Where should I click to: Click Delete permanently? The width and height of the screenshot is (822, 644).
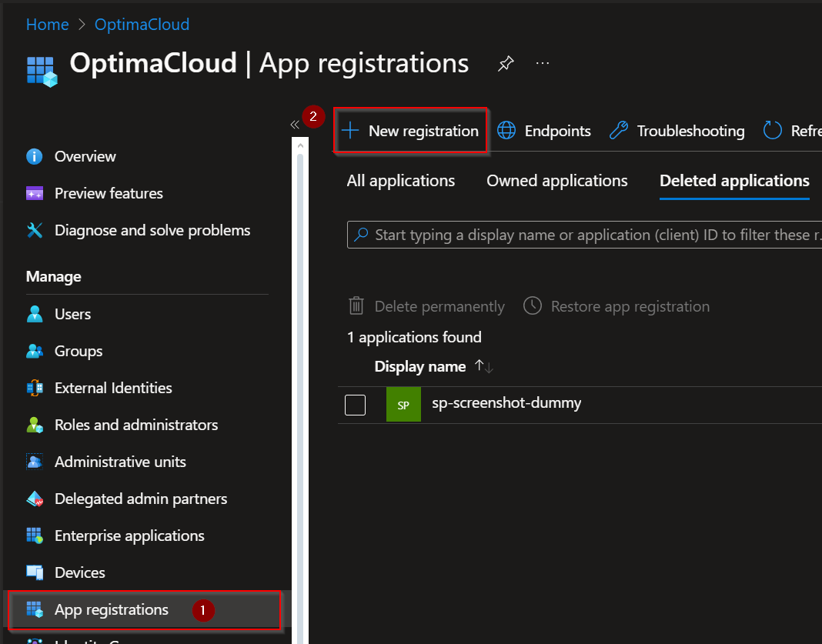point(439,306)
